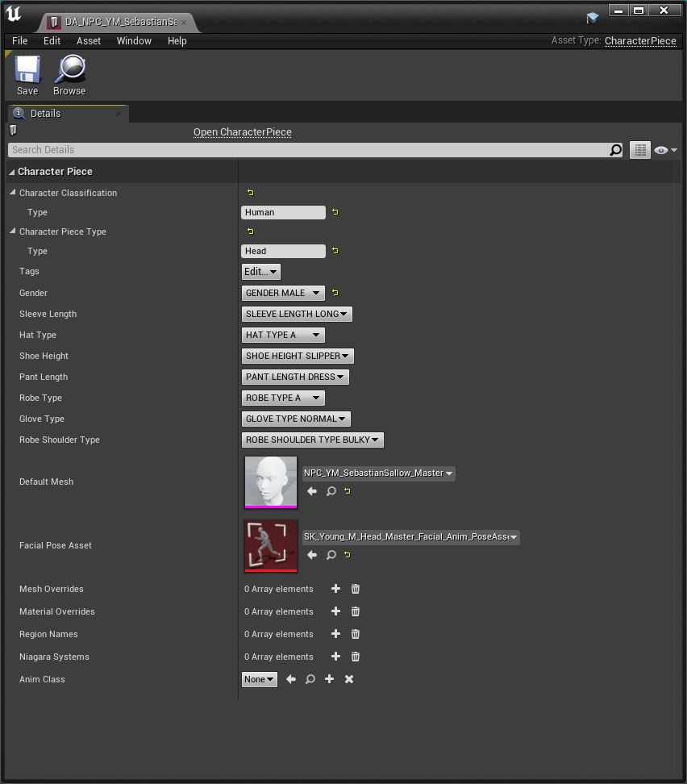Click the search magnifier in Search Details
This screenshot has width=687, height=784.
(616, 149)
